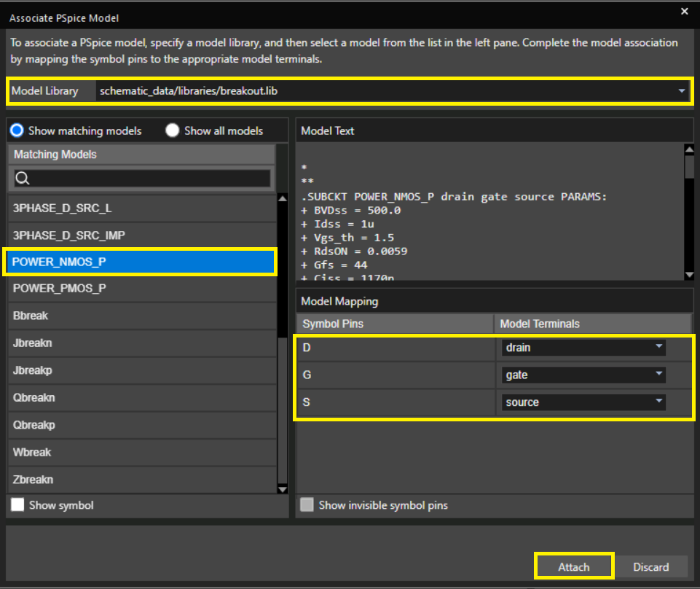Toggle Show invisible symbol pins checkbox
Image resolution: width=700 pixels, height=589 pixels.
[307, 505]
